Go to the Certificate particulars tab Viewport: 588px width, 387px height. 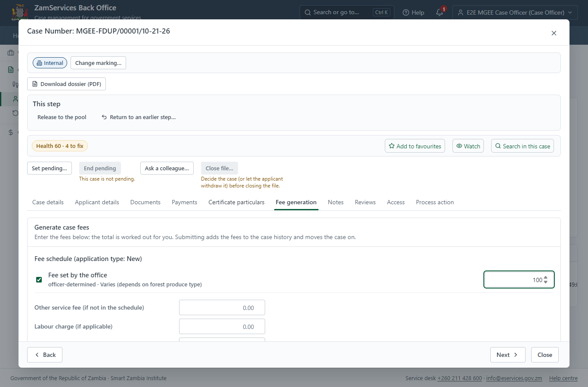pos(236,202)
